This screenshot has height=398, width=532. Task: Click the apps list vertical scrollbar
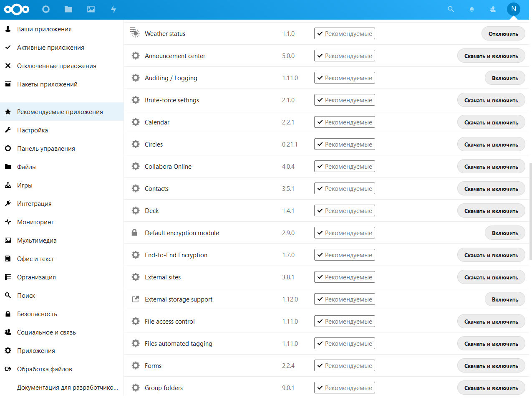click(530, 211)
